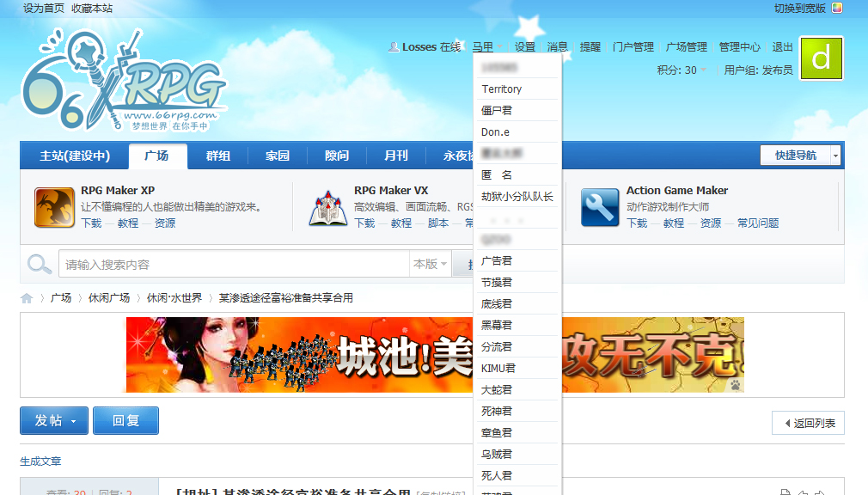Choose 乌贼君 in the account menu
Image resolution: width=868 pixels, height=495 pixels.
(x=517, y=454)
